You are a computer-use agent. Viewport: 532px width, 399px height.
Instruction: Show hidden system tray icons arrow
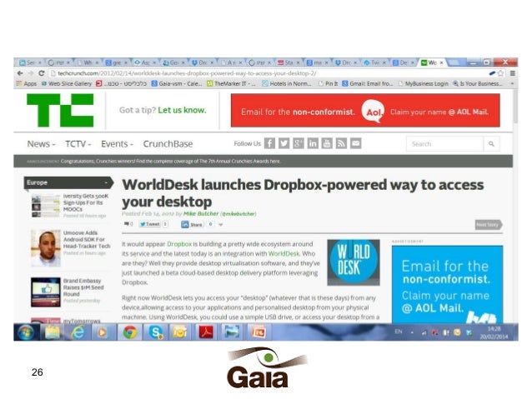(x=412, y=332)
